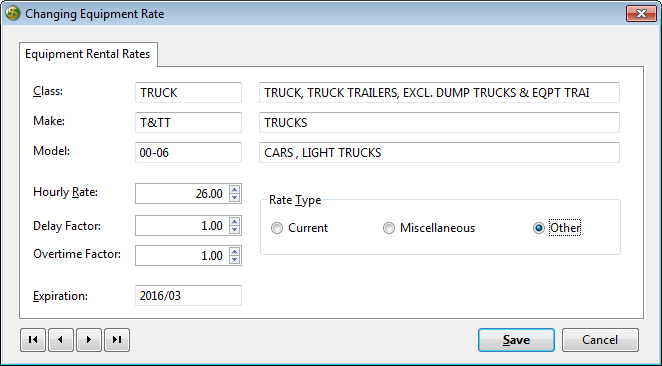This screenshot has height=366, width=662.
Task: Decrease Overtime Factor with down arrow
Action: point(235,260)
